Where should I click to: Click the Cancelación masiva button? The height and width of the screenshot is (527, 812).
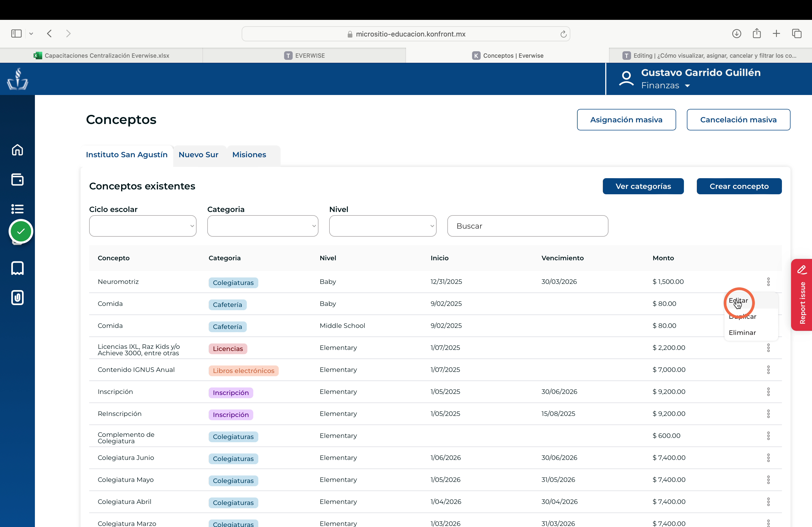pyautogui.click(x=738, y=120)
